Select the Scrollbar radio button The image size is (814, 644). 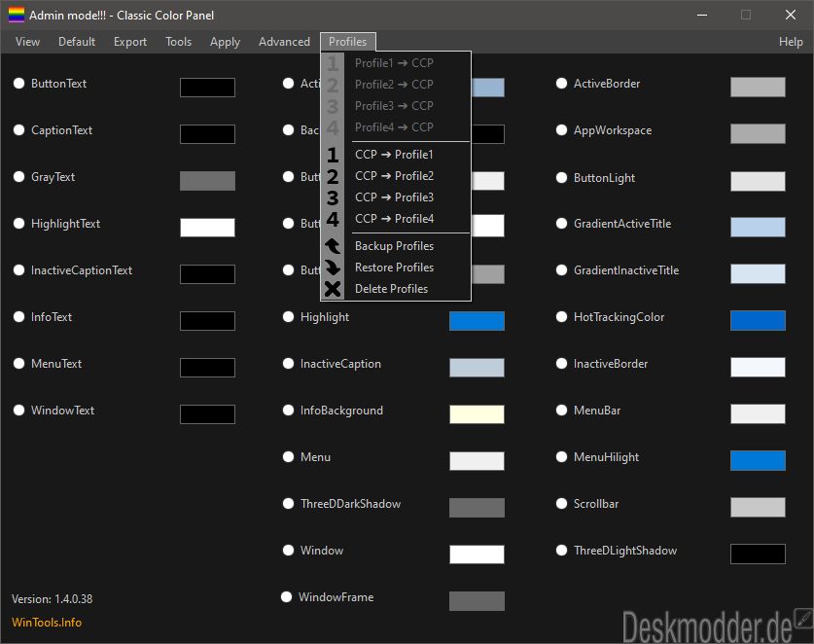562,504
